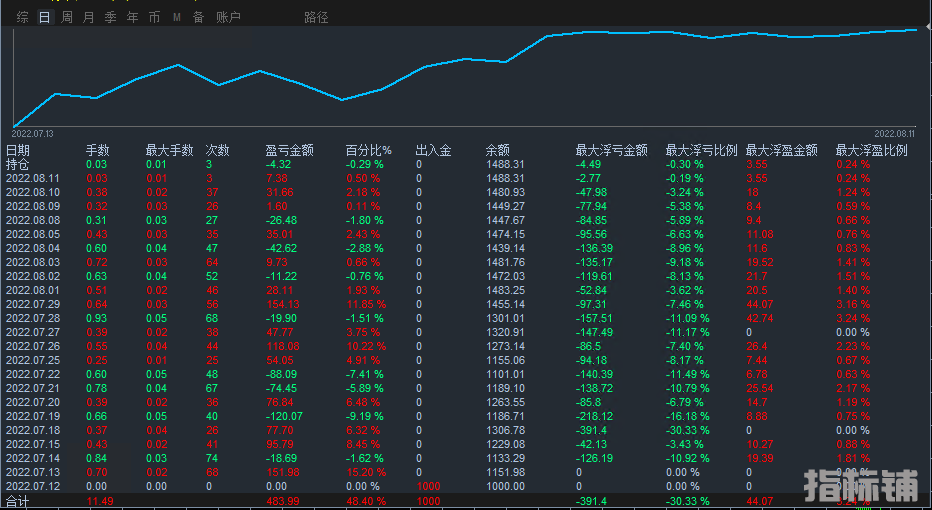This screenshot has height=510, width=932.
Task: Sort by 最大手数 column header
Action: click(x=169, y=150)
